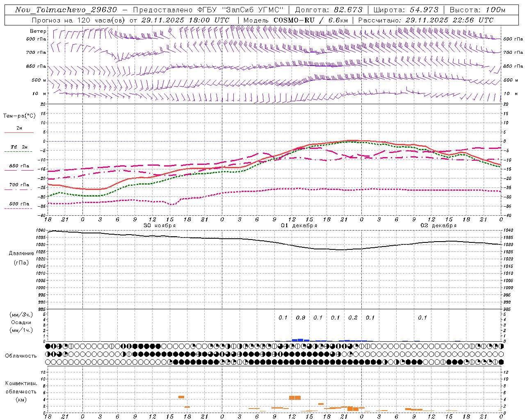Click the date label 02 декабря
525x420 pixels.
click(x=438, y=226)
